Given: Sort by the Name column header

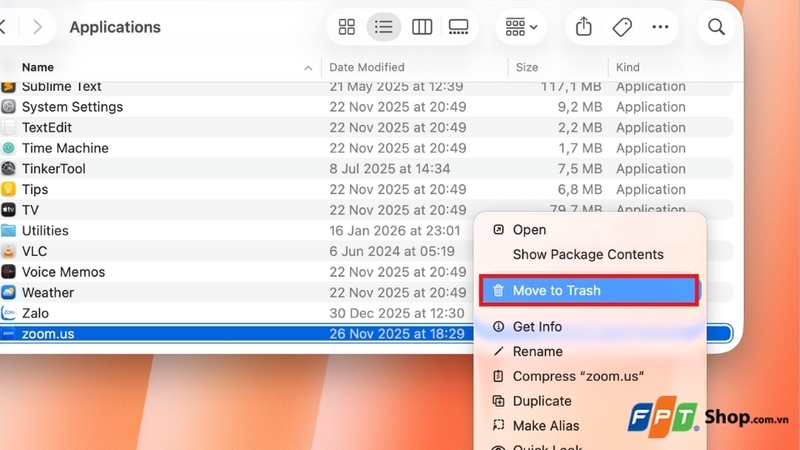Looking at the screenshot, I should (38, 67).
